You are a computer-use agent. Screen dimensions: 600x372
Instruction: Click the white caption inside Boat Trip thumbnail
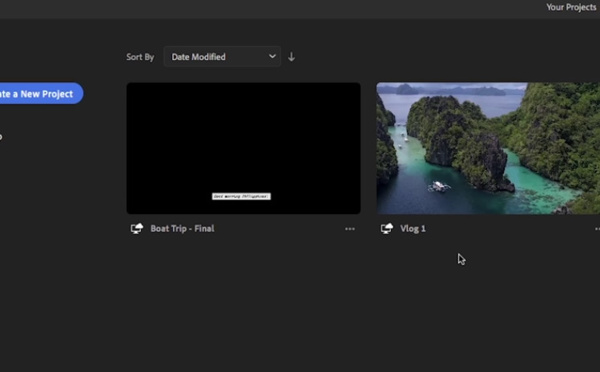coord(241,196)
